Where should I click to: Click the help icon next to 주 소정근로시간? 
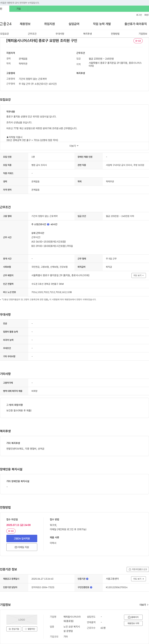click(48, 225)
